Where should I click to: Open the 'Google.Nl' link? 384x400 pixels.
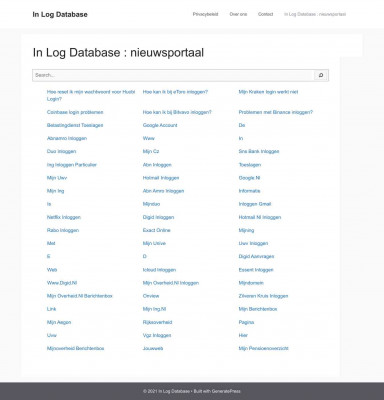pyautogui.click(x=249, y=178)
